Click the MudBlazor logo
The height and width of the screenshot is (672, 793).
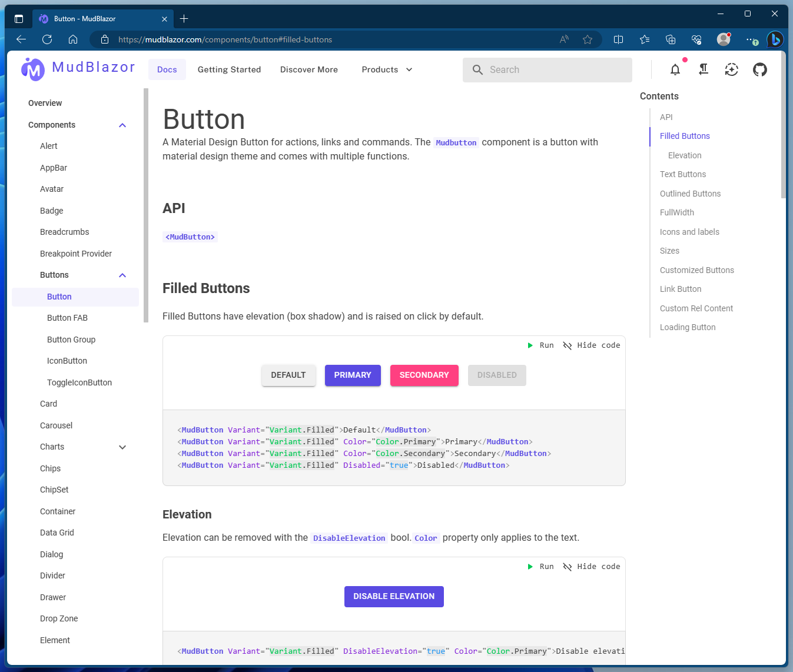point(33,69)
